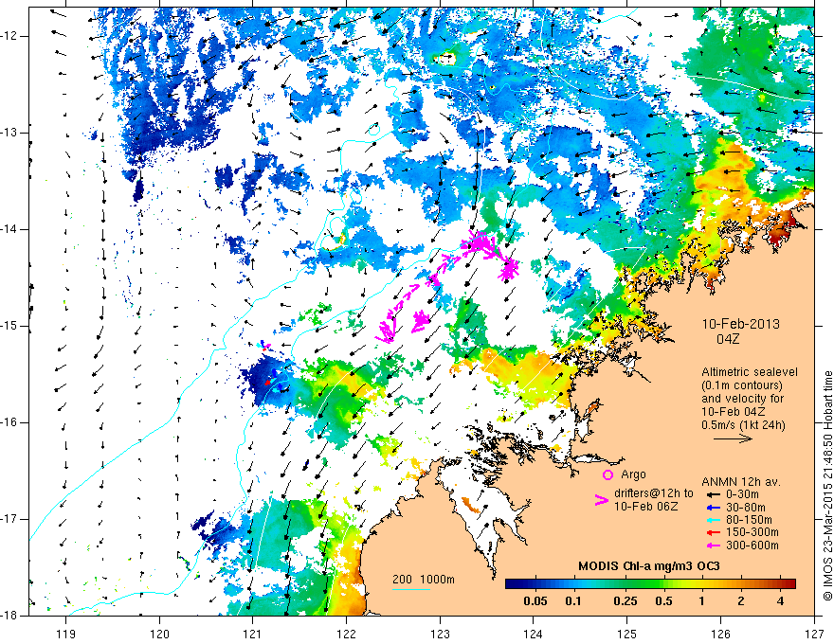
Task: Click the "150-300m" depth label
Action: pyautogui.click(x=752, y=532)
